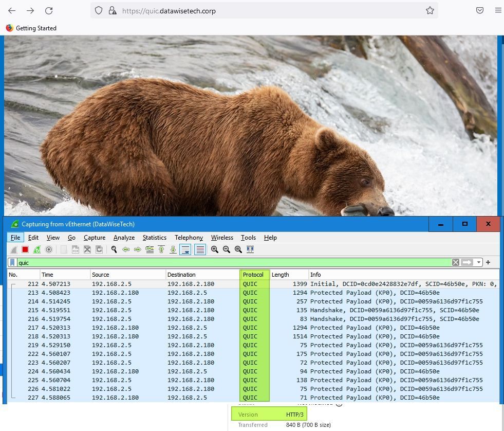Open the File menu in Wireshark
Screen dimensions: 504x431
pos(15,238)
